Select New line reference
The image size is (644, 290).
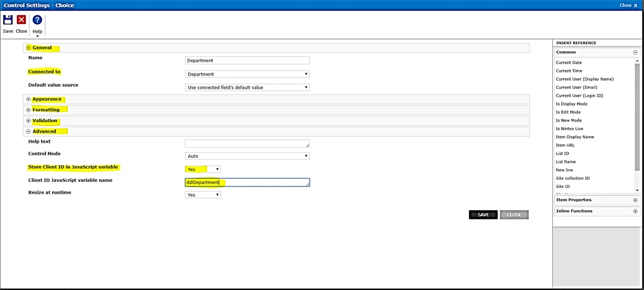click(x=564, y=170)
